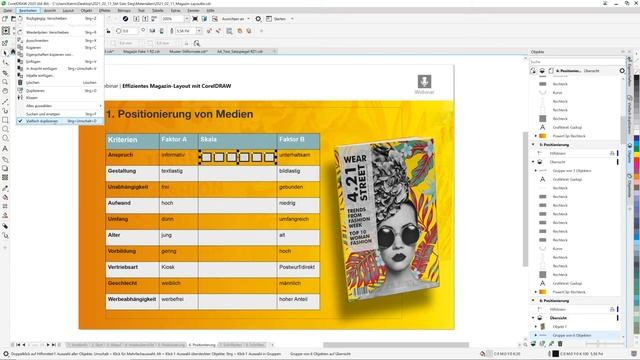This screenshot has height=360, width=640.
Task: Click the rotation angle input field
Action: pos(129,31)
